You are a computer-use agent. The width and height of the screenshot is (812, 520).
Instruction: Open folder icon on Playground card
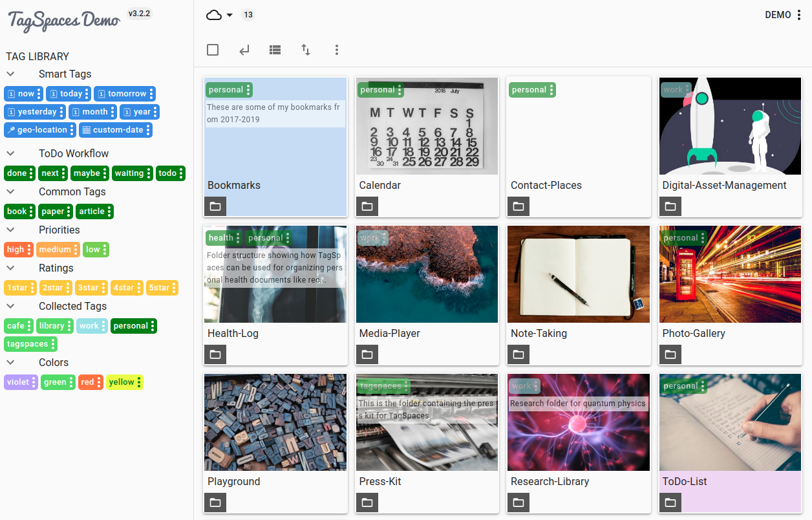coord(215,503)
